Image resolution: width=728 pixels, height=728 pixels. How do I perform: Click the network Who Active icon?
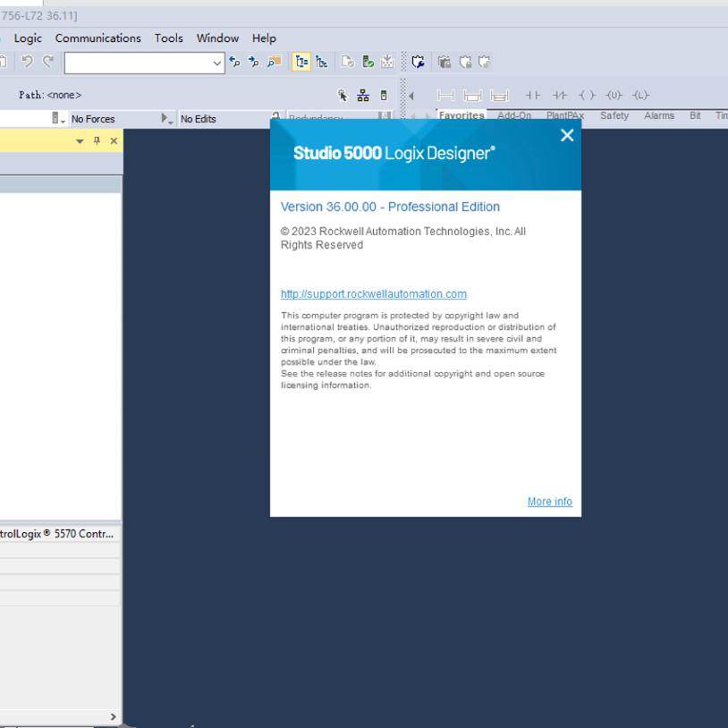pyautogui.click(x=363, y=96)
